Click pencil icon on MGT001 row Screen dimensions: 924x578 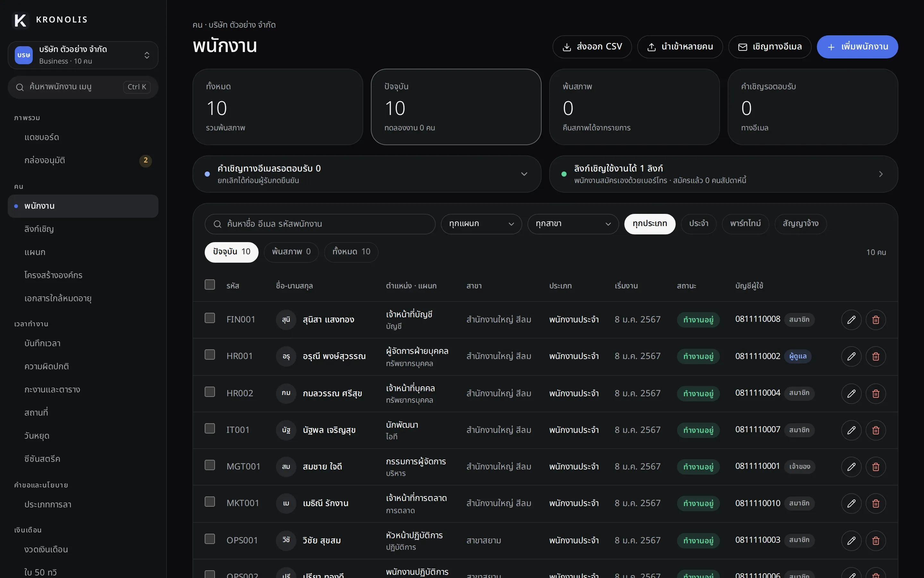click(x=851, y=467)
